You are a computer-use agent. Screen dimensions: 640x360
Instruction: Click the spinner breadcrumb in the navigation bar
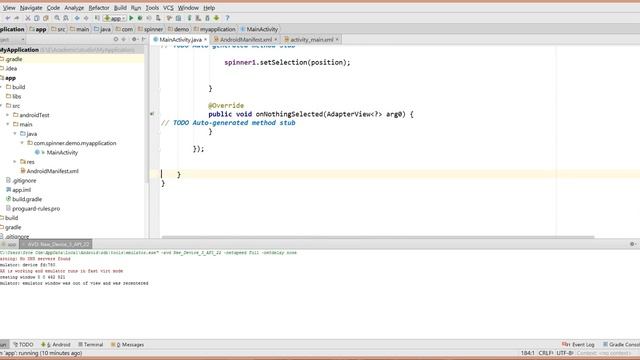coord(150,29)
